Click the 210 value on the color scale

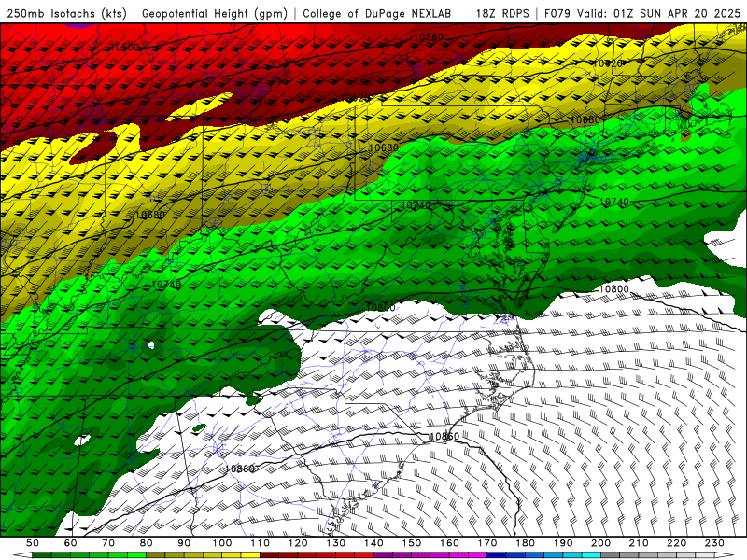tap(639, 543)
